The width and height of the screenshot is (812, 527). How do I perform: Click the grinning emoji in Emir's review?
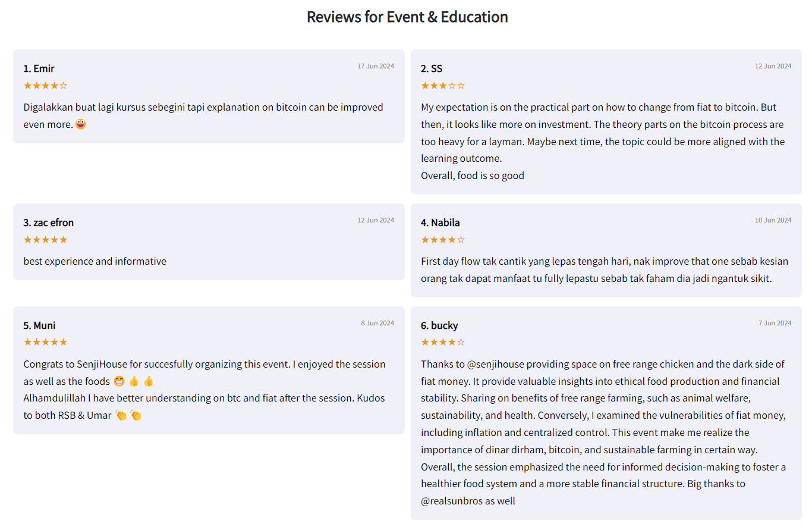(81, 124)
